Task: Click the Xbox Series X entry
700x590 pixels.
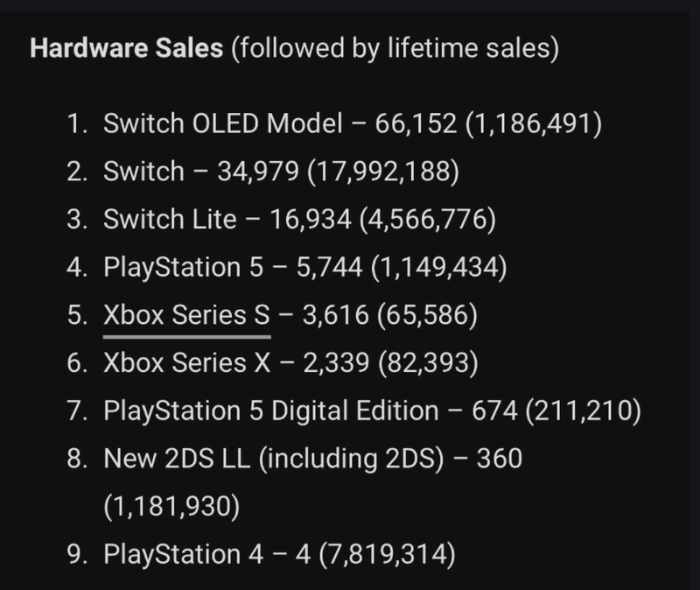Action: (x=187, y=362)
